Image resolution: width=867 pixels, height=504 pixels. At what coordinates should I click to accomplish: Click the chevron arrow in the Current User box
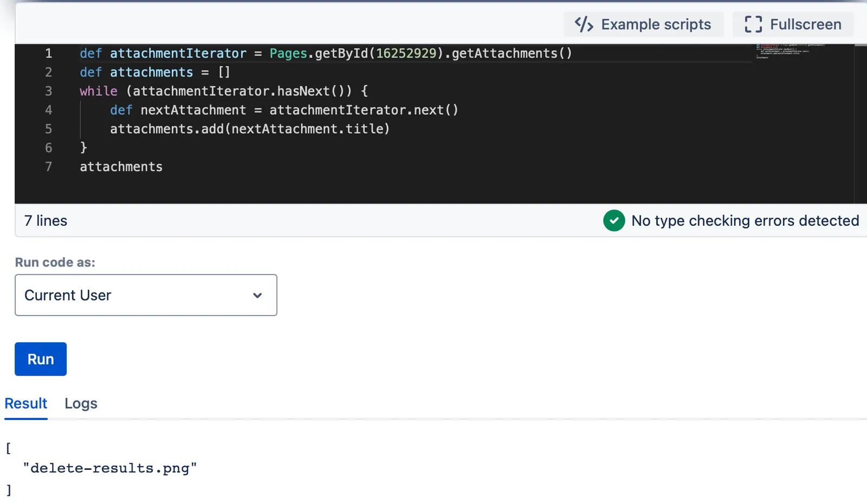(x=257, y=296)
